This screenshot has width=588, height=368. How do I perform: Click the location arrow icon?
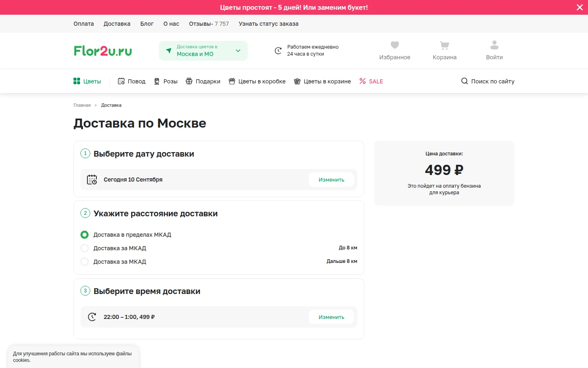click(x=169, y=51)
